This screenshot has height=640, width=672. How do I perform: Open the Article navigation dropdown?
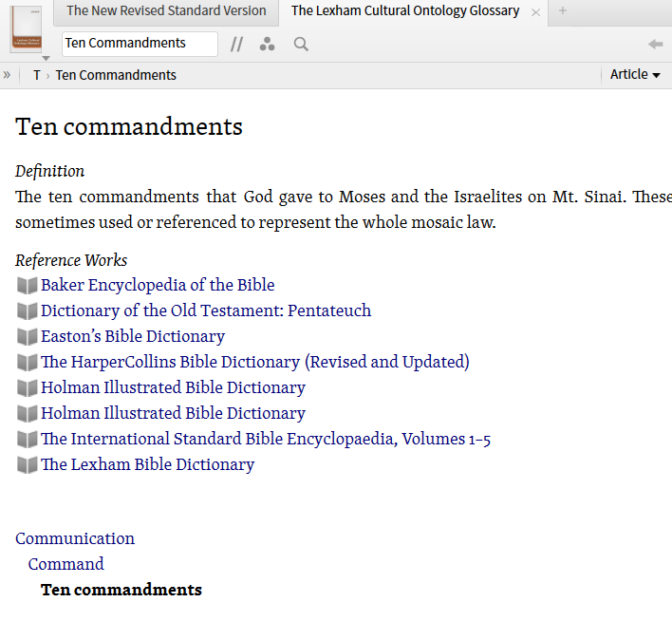pyautogui.click(x=635, y=75)
